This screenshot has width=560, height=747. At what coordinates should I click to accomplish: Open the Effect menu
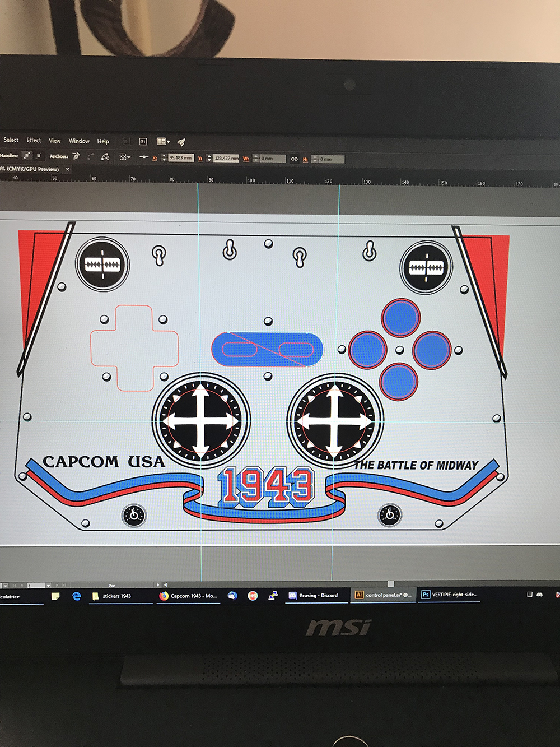pyautogui.click(x=34, y=140)
